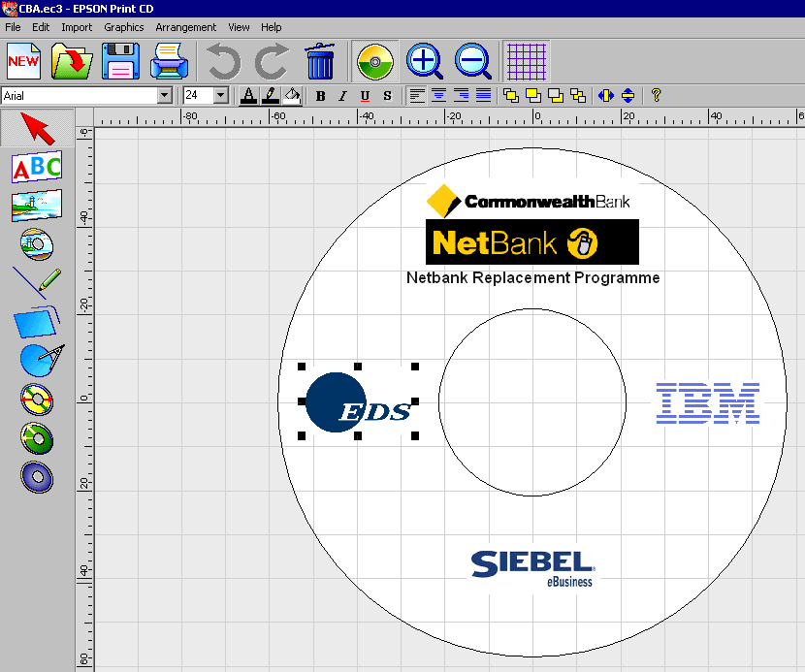Click inside the Arial font name field
This screenshot has height=672, width=805.
tap(80, 95)
